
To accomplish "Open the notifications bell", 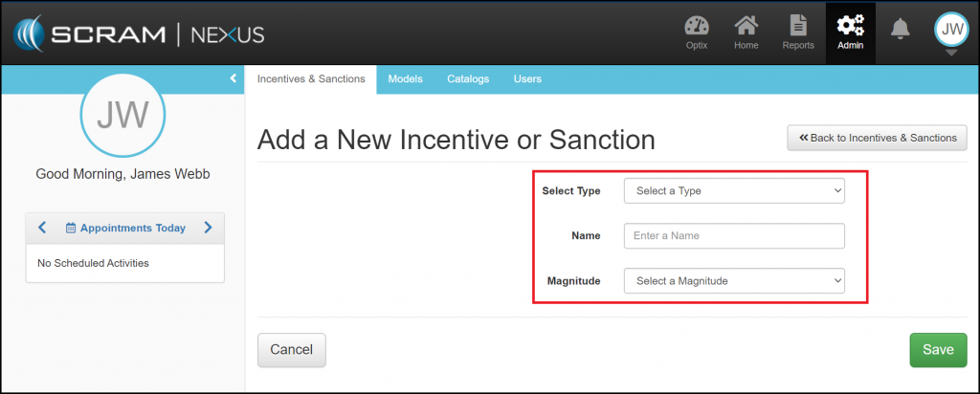I will pos(900,30).
